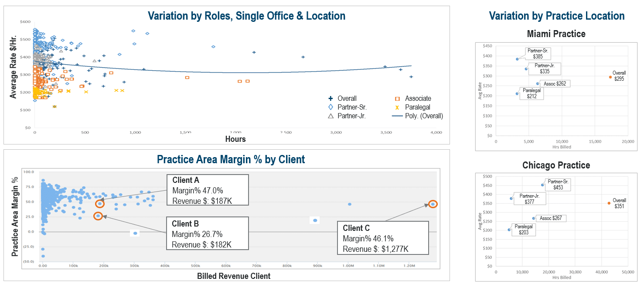
Task: Click the '4,000' tick on the Hours axis
Action: (436, 132)
